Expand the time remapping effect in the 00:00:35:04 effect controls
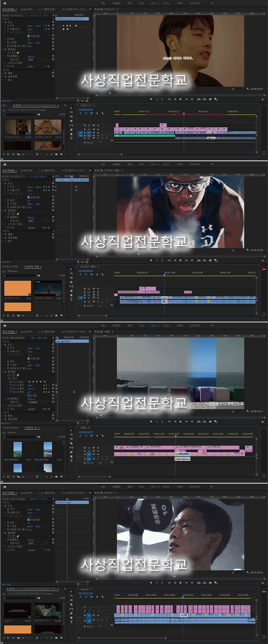This screenshot has width=268, height=644. click(3, 63)
